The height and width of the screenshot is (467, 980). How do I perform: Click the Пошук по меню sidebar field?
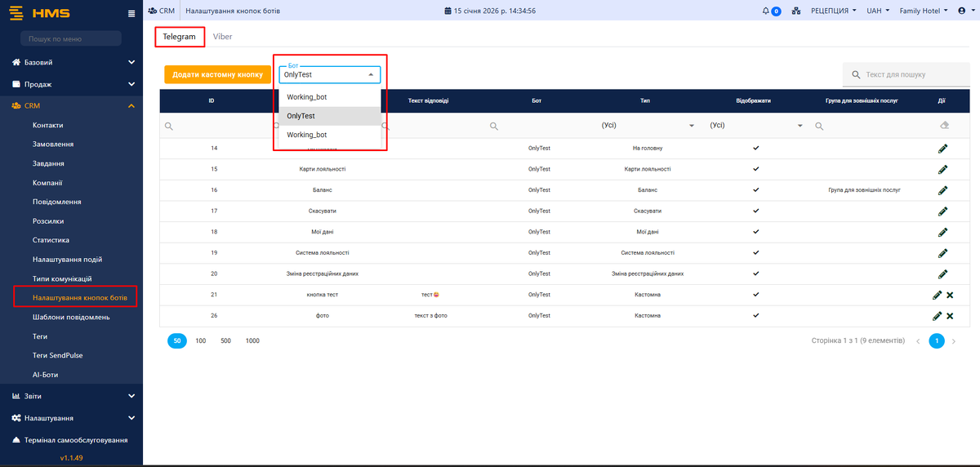click(x=71, y=38)
